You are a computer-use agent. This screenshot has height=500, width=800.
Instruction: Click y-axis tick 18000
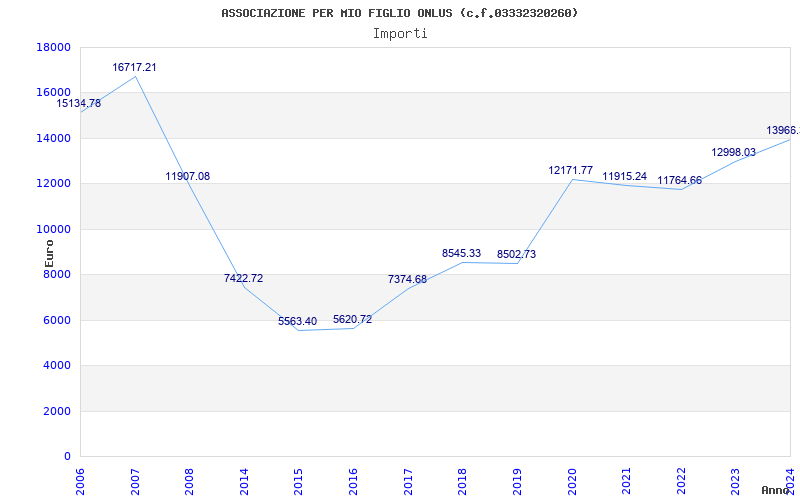[x=53, y=47]
